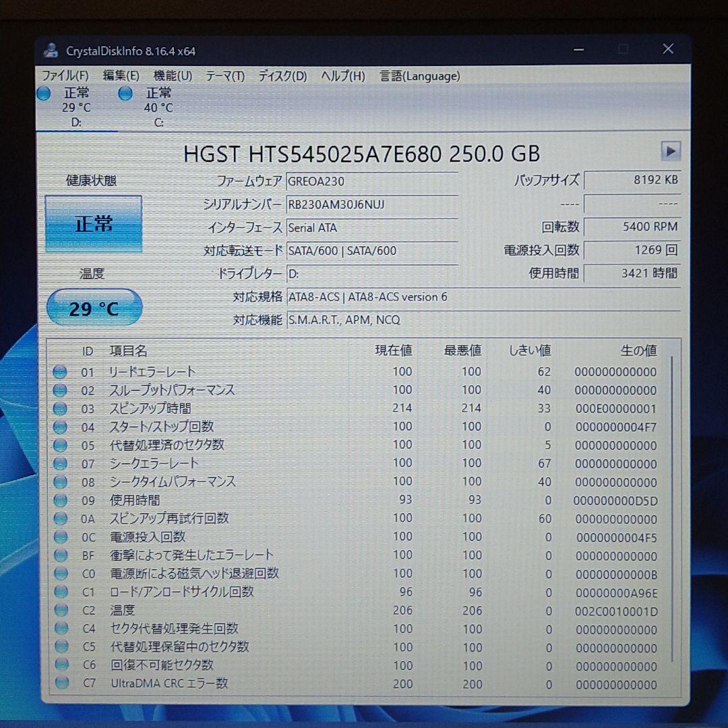728x728 pixels.
Task: Click the 最悪値 column header
Action: [462, 351]
